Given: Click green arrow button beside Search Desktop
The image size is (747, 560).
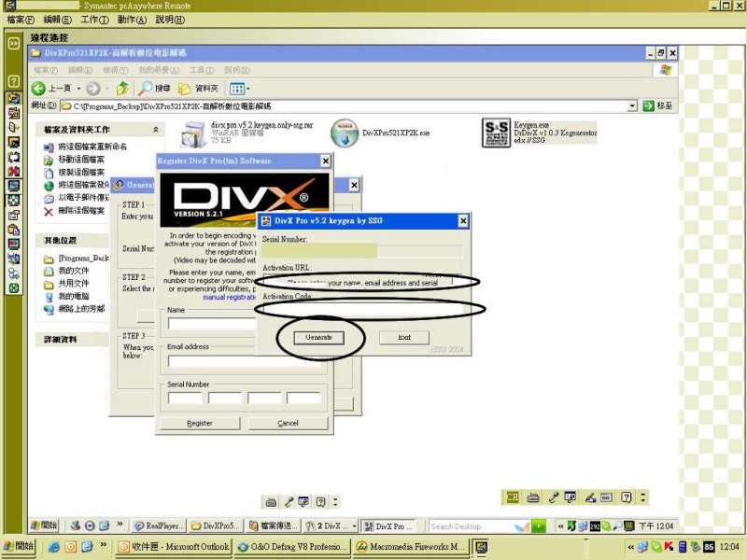Looking at the screenshot, I should 539,525.
